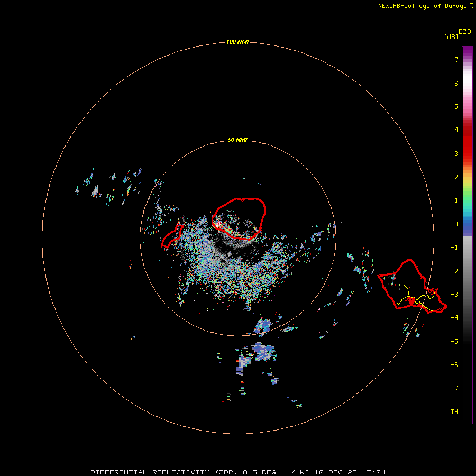Click the -5 value on color scale
Screen dimensions: 476x476
[454, 342]
